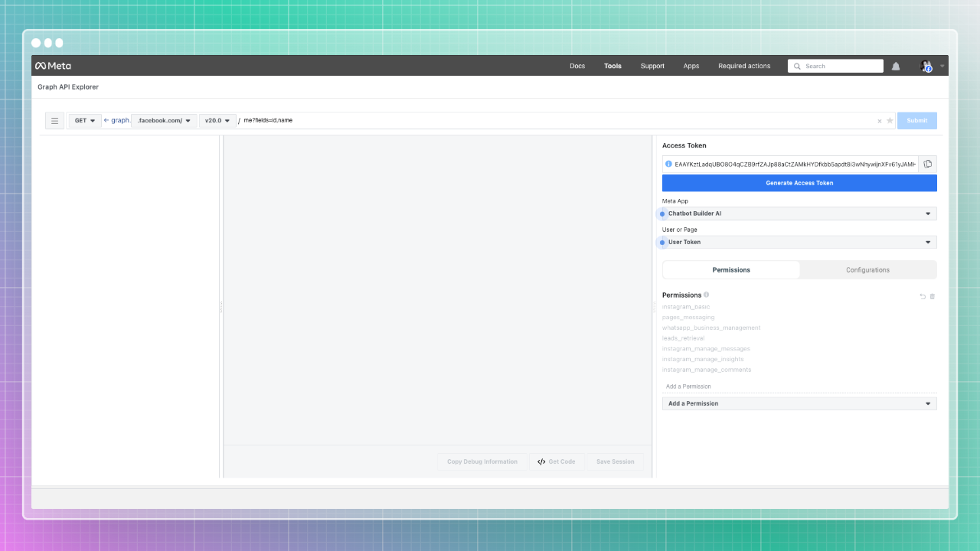Click the Get Code button
The height and width of the screenshot is (551, 980).
[x=557, y=461]
